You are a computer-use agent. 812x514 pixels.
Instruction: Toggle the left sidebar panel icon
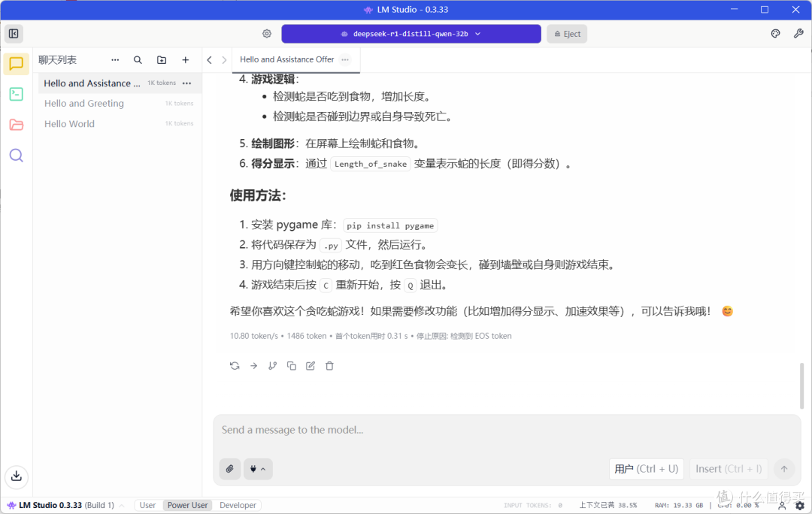(x=14, y=34)
